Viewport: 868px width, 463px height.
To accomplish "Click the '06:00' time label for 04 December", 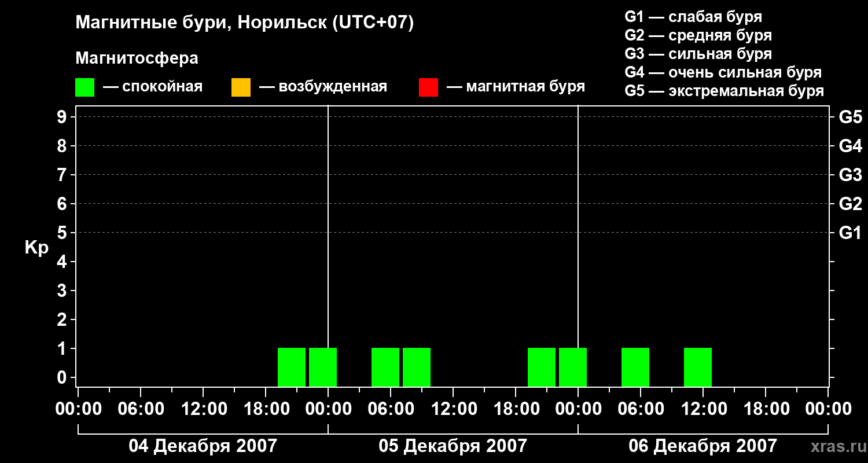I will click(141, 409).
